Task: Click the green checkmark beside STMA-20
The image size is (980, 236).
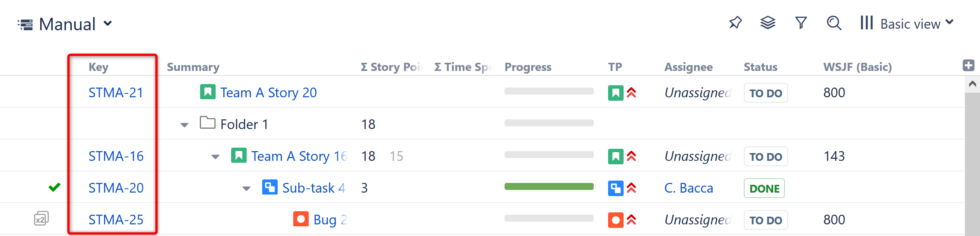Action: (54, 187)
